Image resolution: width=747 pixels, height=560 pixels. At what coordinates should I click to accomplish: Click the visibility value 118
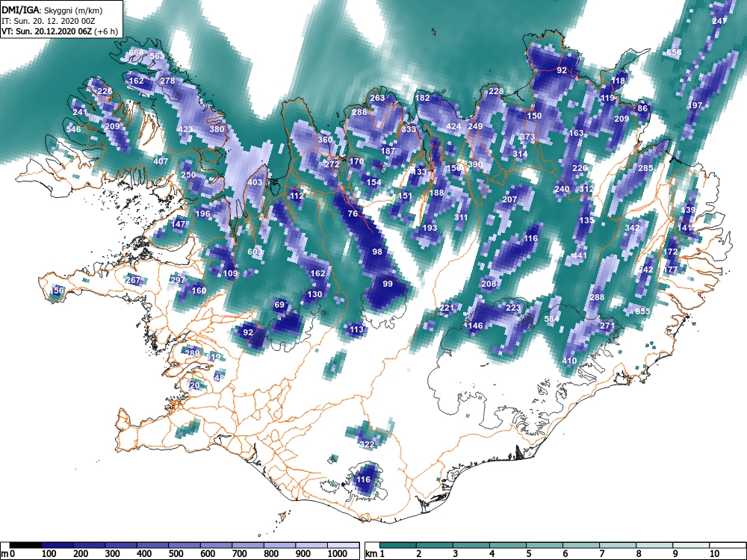coord(618,81)
